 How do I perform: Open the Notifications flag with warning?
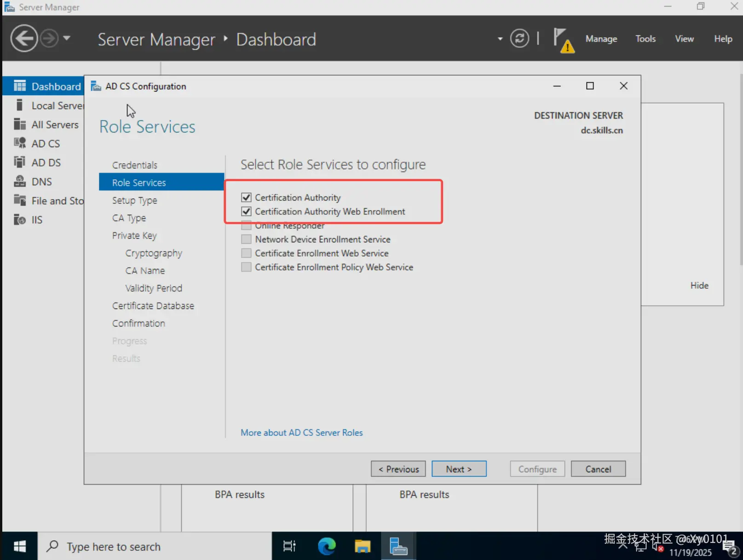pos(564,40)
